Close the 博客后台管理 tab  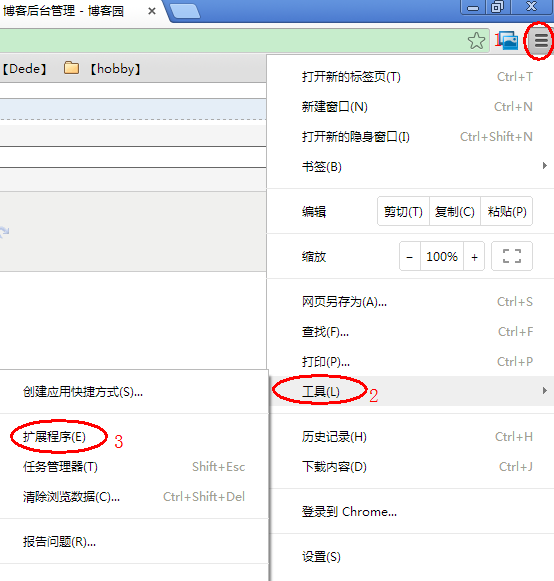point(152,11)
